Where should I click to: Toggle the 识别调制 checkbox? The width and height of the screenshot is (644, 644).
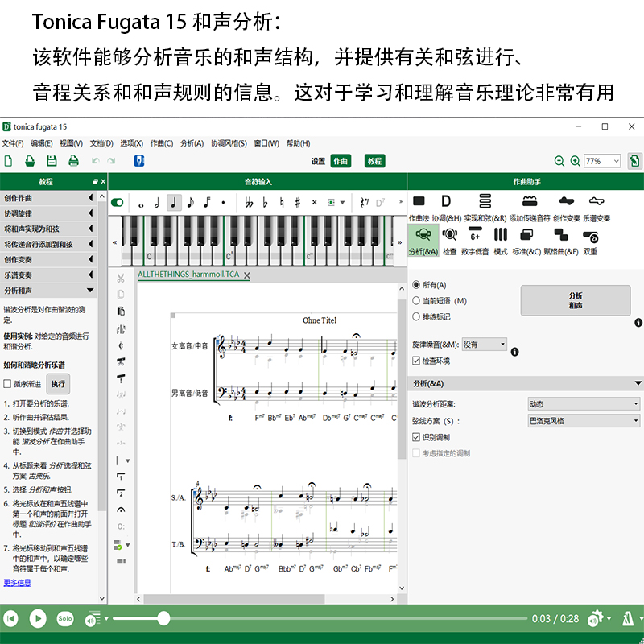tap(416, 437)
